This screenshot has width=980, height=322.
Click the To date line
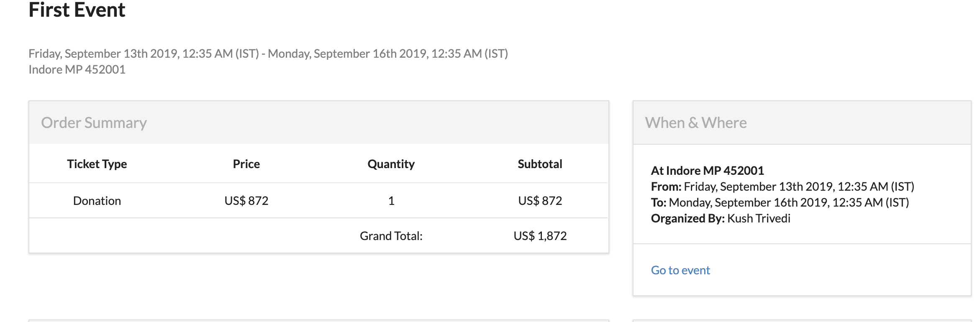(x=780, y=203)
